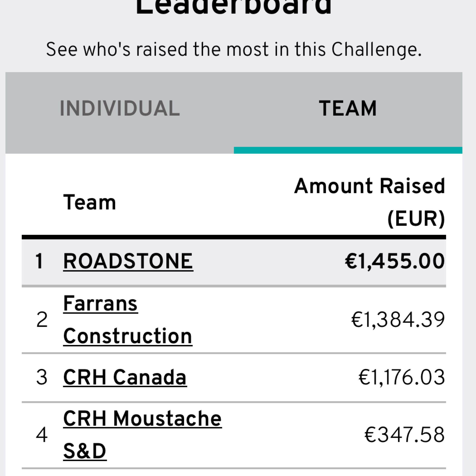
Task: Click the teal active indicator under TEAM
Action: coord(348,150)
